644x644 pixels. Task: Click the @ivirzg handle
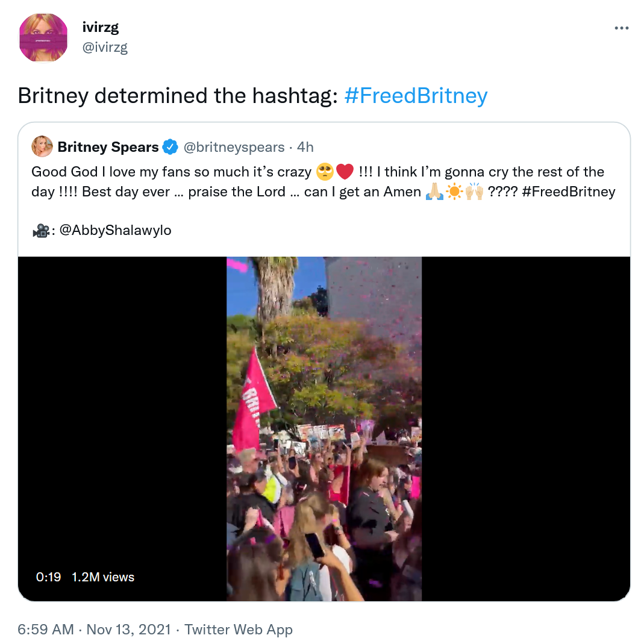coord(105,47)
